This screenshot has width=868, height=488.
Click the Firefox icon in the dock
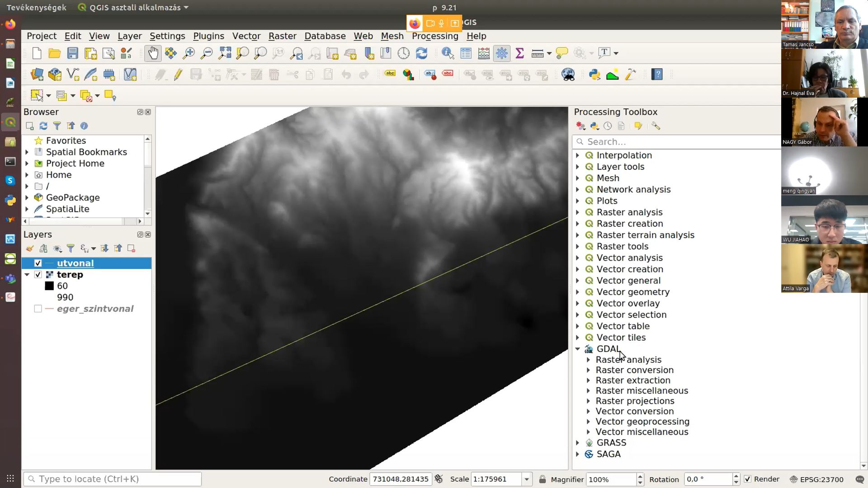click(x=10, y=24)
